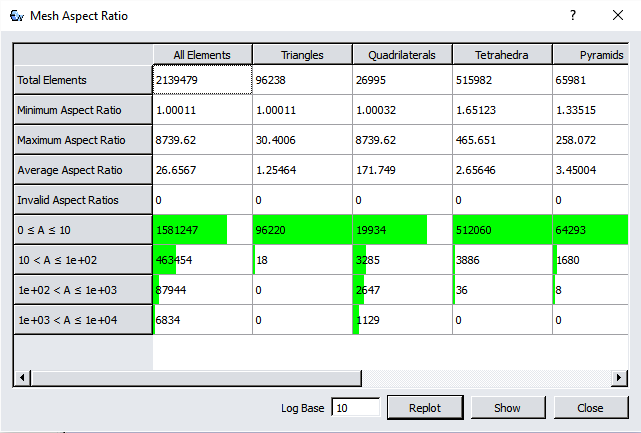Select the Maximum Aspect Ratio row header
The height and width of the screenshot is (433, 641).
(82, 140)
